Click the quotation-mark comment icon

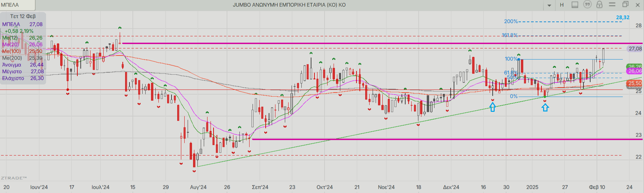(587, 5)
